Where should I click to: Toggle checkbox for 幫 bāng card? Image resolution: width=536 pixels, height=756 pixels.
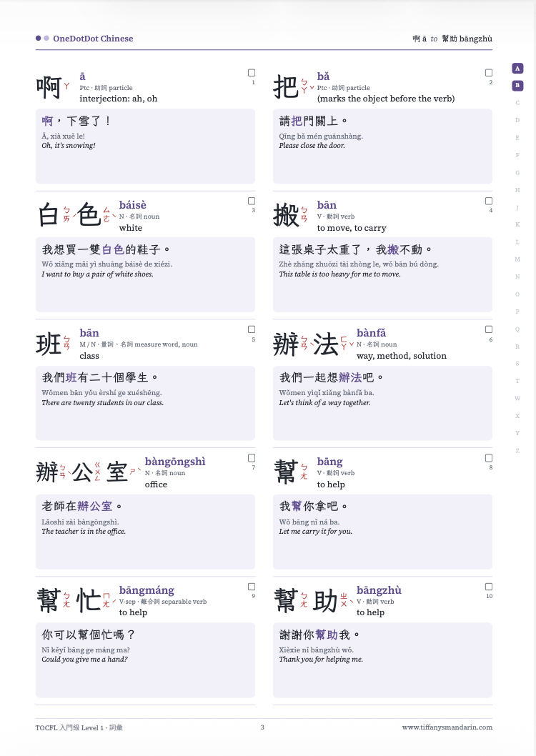coord(489,458)
